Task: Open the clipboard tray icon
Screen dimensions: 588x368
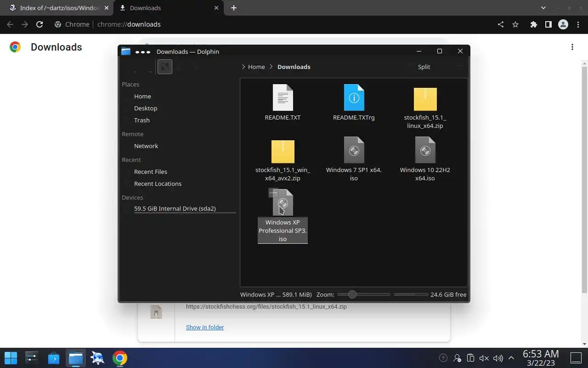Action: tap(470, 358)
